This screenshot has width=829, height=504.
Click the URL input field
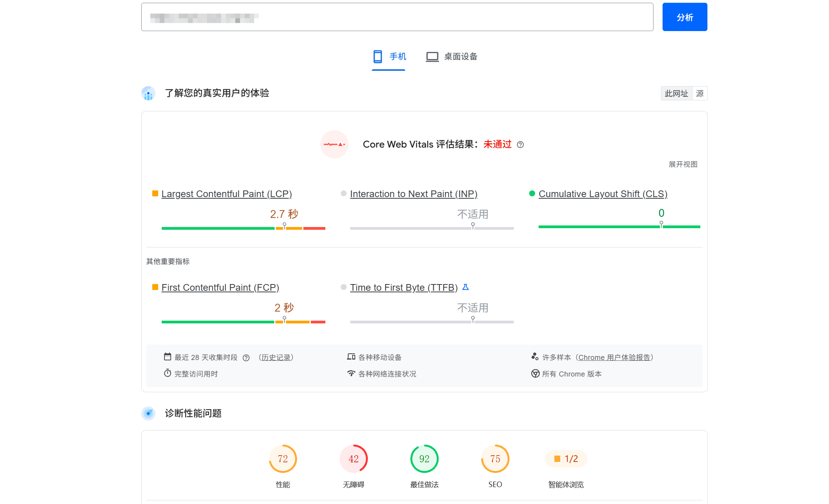coord(397,17)
